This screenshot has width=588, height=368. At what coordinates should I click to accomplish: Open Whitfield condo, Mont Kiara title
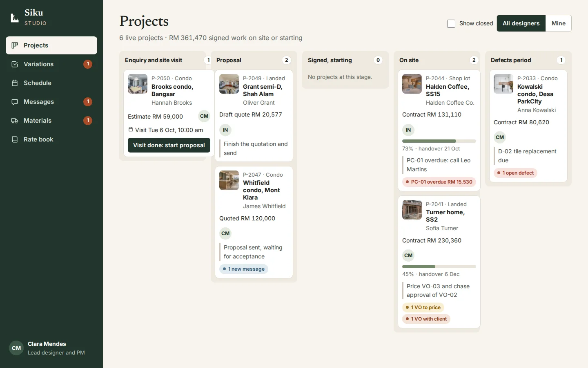261,190
